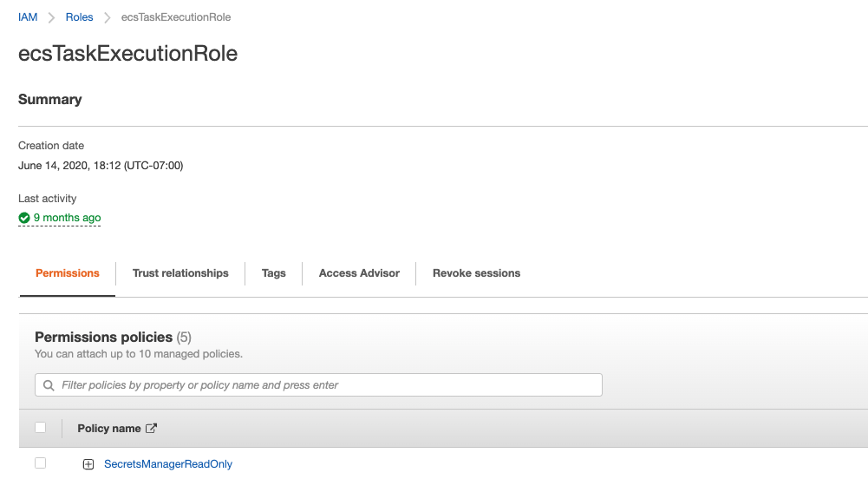Select the Permissions tab

click(68, 273)
